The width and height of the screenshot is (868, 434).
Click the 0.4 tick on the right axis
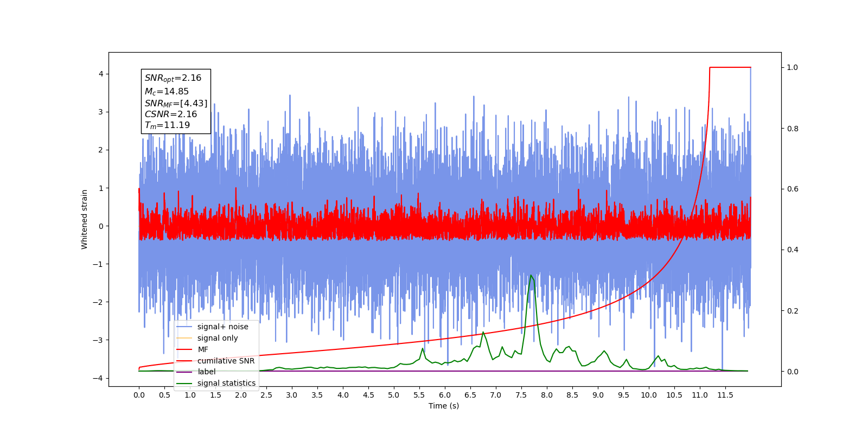click(793, 250)
